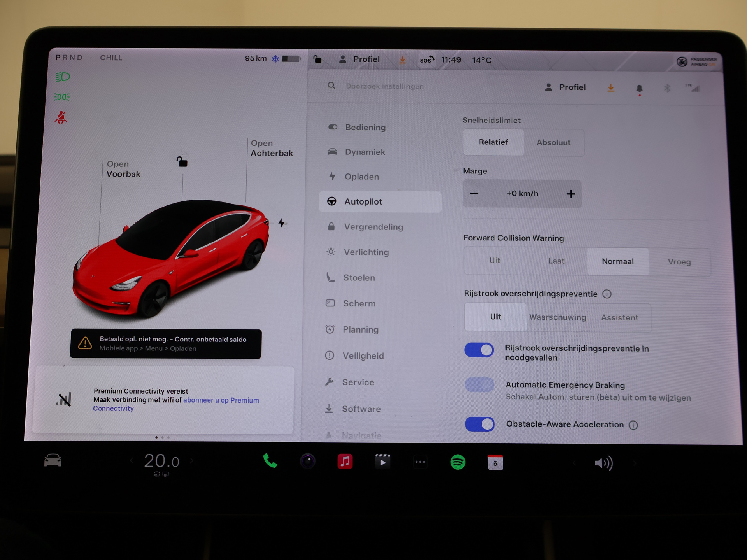
Task: Open the Calendar app
Action: (x=495, y=463)
